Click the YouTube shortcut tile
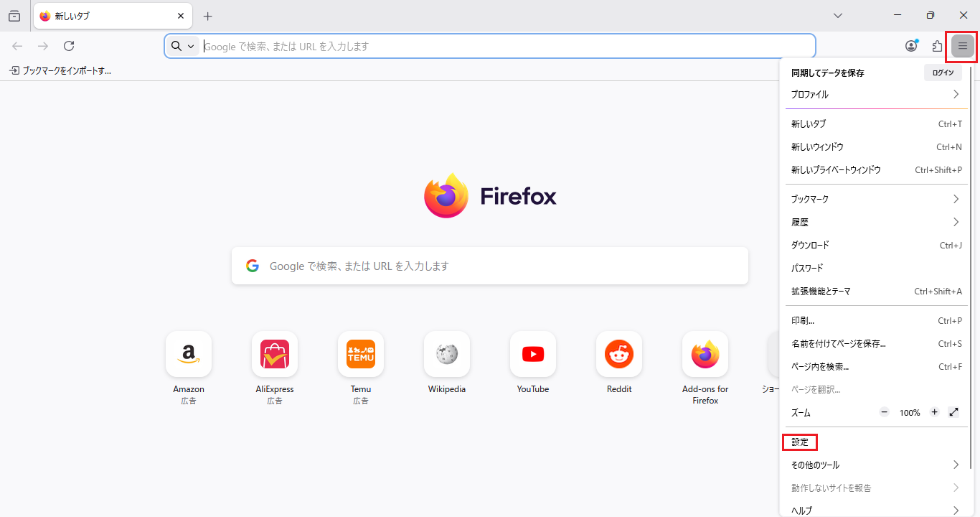Image resolution: width=980 pixels, height=517 pixels. (532, 354)
